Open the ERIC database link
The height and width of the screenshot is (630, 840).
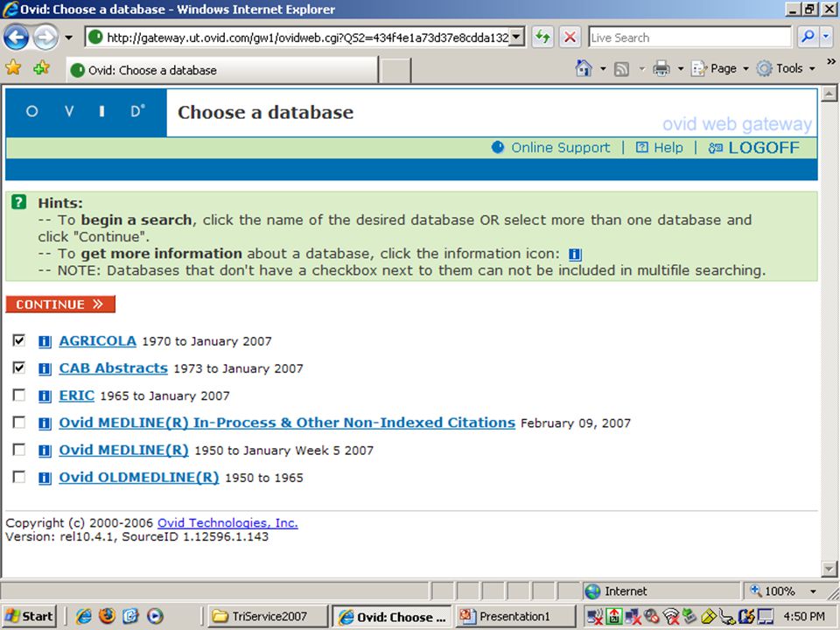(x=77, y=395)
